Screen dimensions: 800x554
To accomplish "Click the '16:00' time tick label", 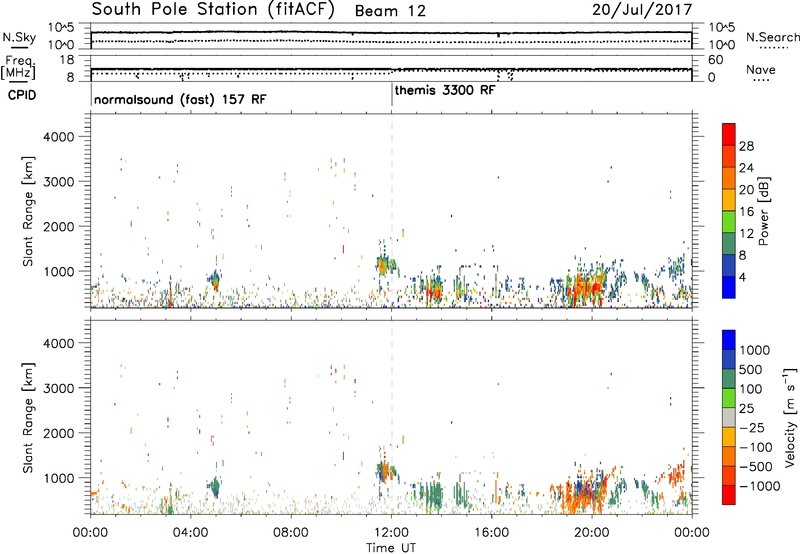I will pyautogui.click(x=491, y=533).
